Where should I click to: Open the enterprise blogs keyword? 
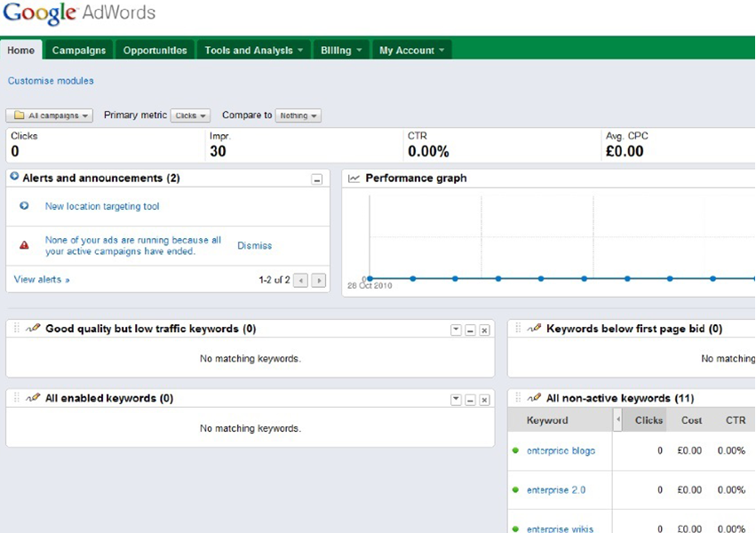point(561,450)
